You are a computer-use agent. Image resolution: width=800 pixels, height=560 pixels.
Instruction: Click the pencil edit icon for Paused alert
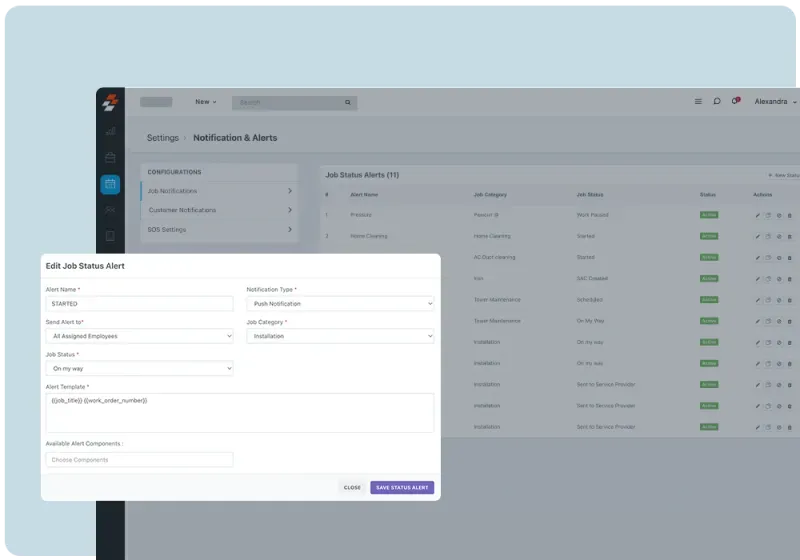[x=757, y=215]
